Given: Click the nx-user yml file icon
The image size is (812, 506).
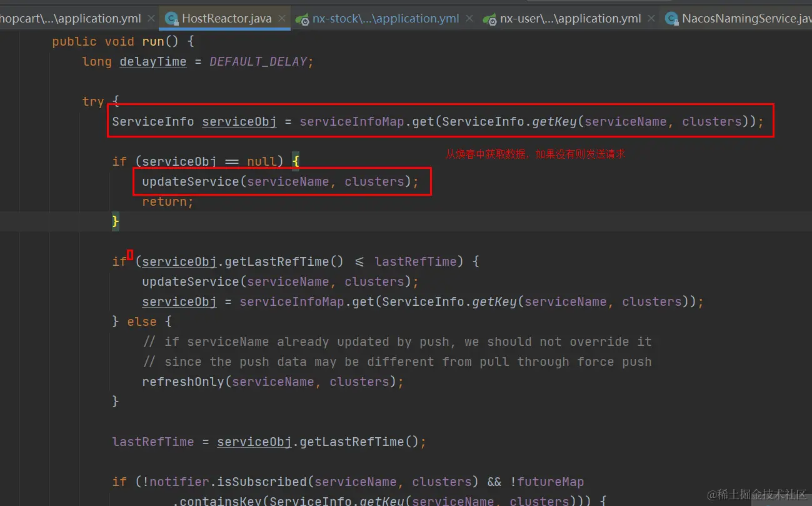Looking at the screenshot, I should (489, 19).
